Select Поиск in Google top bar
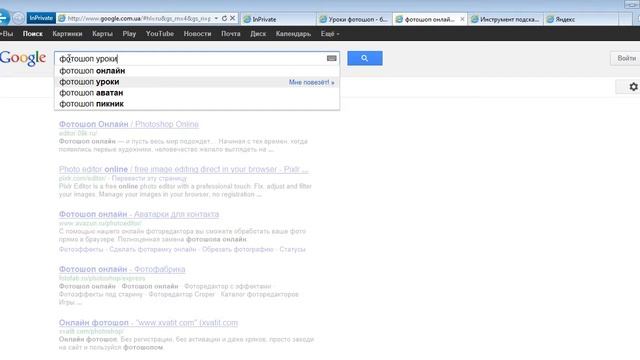The height and width of the screenshot is (360, 640). pyautogui.click(x=33, y=34)
